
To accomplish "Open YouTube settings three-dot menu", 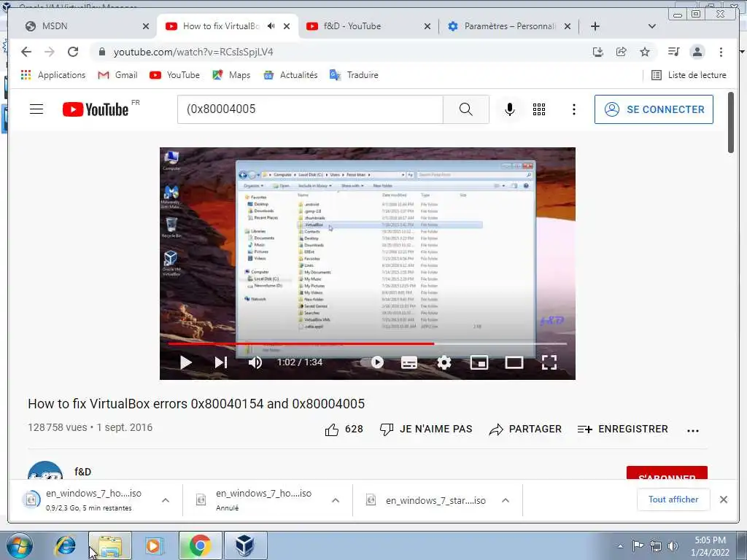I will [x=573, y=109].
